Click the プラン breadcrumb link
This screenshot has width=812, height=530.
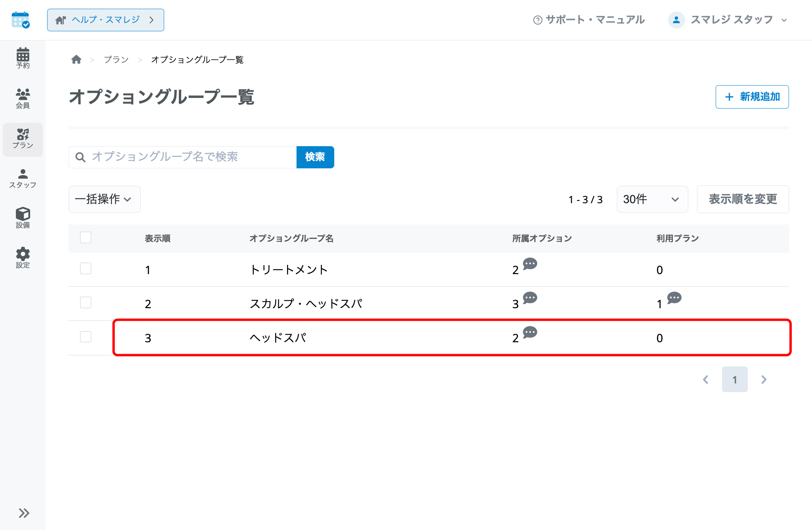coord(116,59)
